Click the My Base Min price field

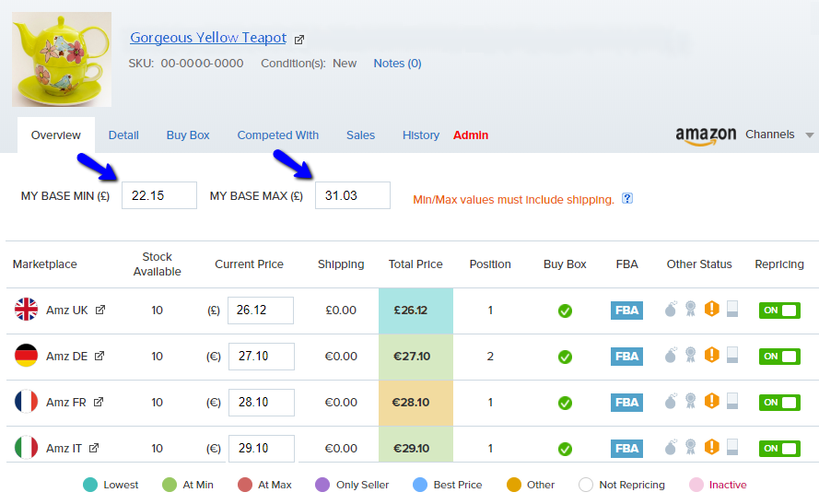159,195
